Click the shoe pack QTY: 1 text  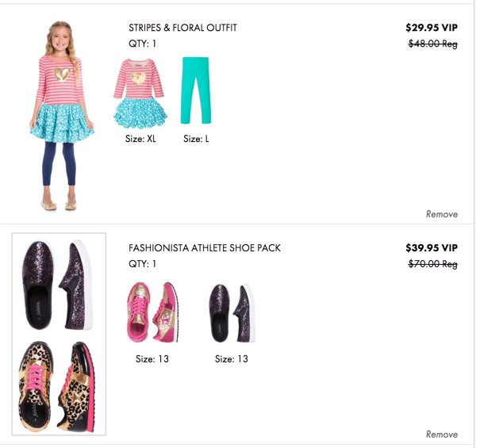tap(142, 264)
